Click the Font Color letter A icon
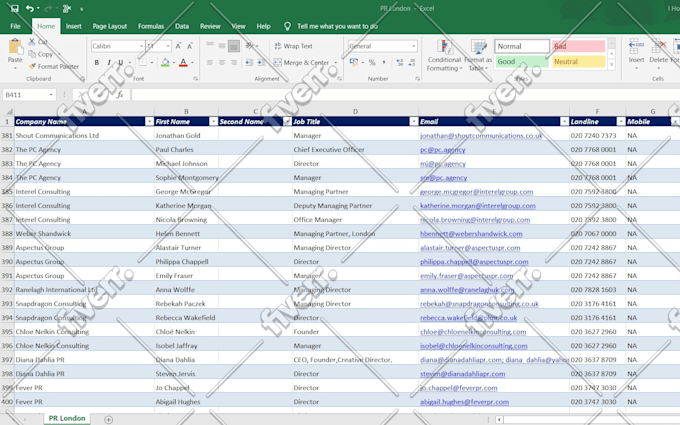The image size is (680, 425). point(183,62)
